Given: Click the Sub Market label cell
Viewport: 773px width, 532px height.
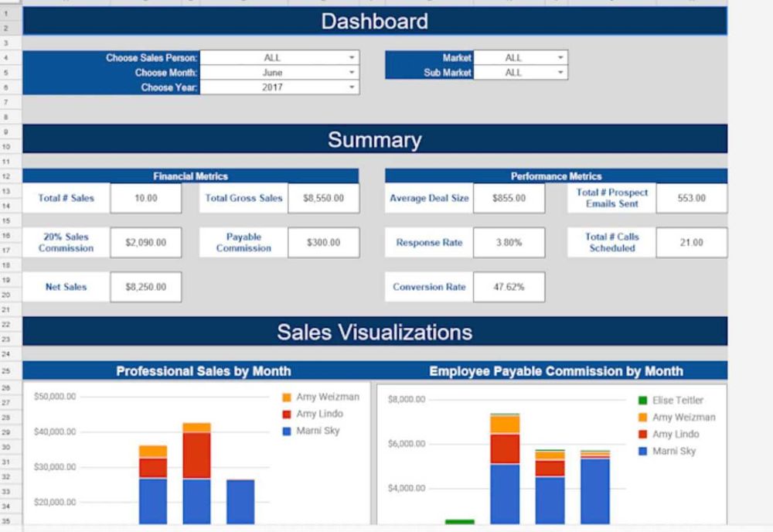Looking at the screenshot, I should click(x=429, y=73).
